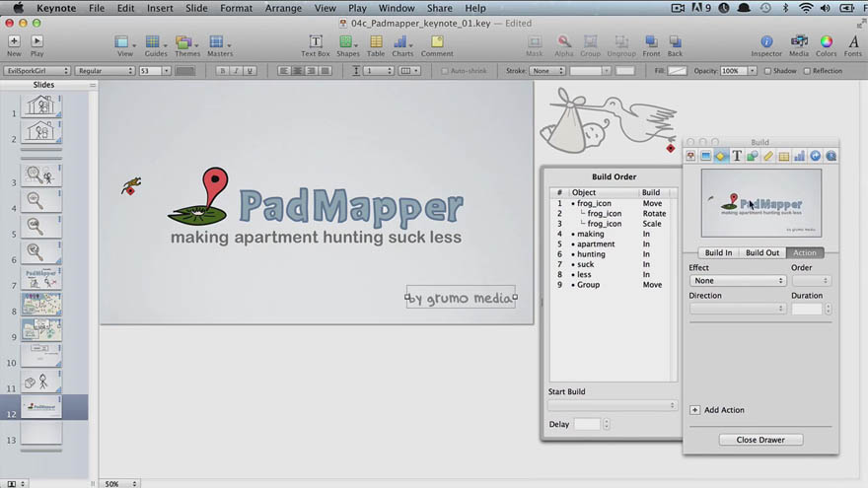Open the columns layout dropdown
Image resolution: width=868 pixels, height=488 pixels.
[x=409, y=71]
